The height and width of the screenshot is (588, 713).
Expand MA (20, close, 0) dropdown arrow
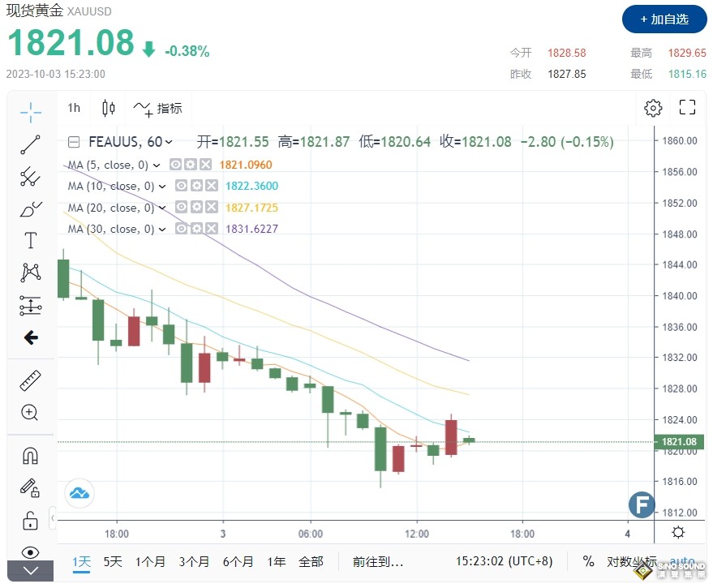point(162,208)
